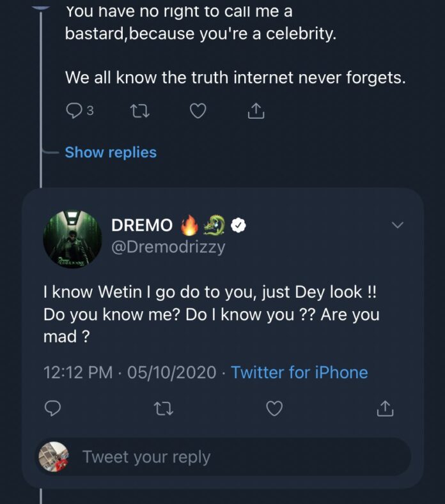Open DREMO's profile picture
445x504 pixels.
(x=72, y=238)
